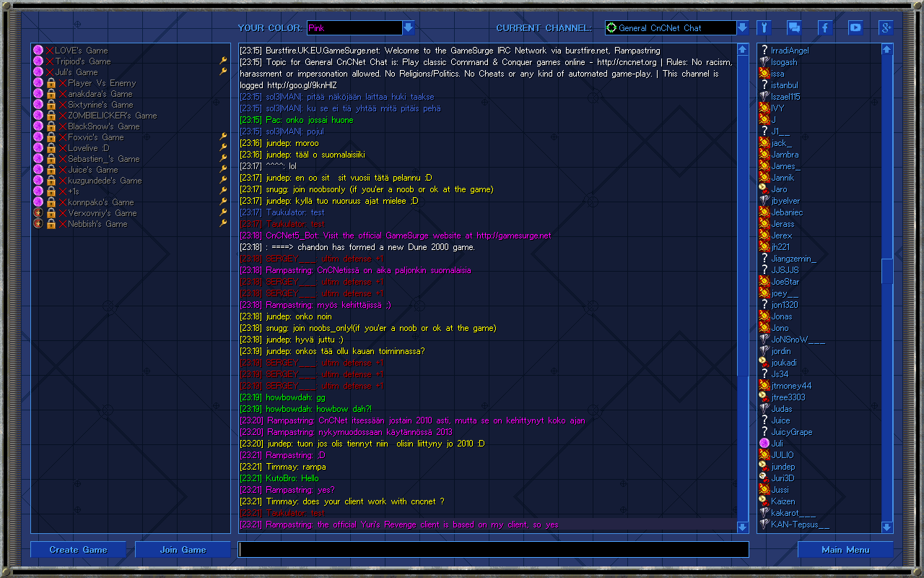Click the faction icon next to Judas
The width and height of the screenshot is (924, 578).
pos(764,409)
